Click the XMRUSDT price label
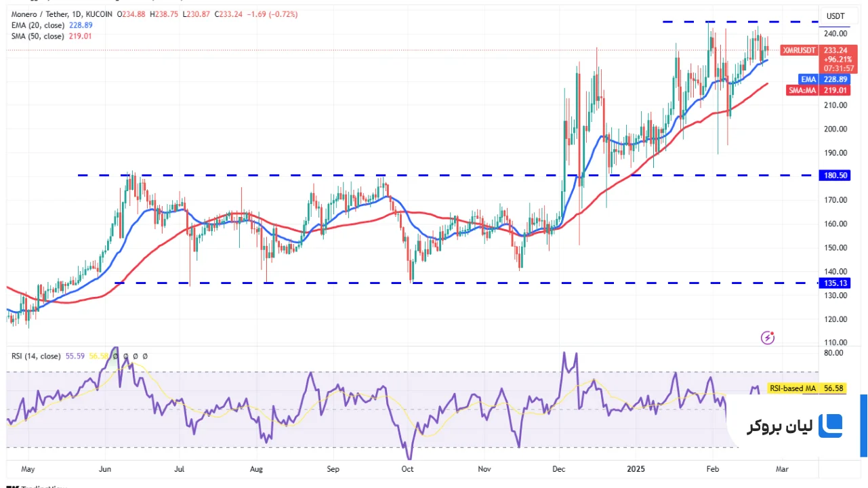 point(799,50)
